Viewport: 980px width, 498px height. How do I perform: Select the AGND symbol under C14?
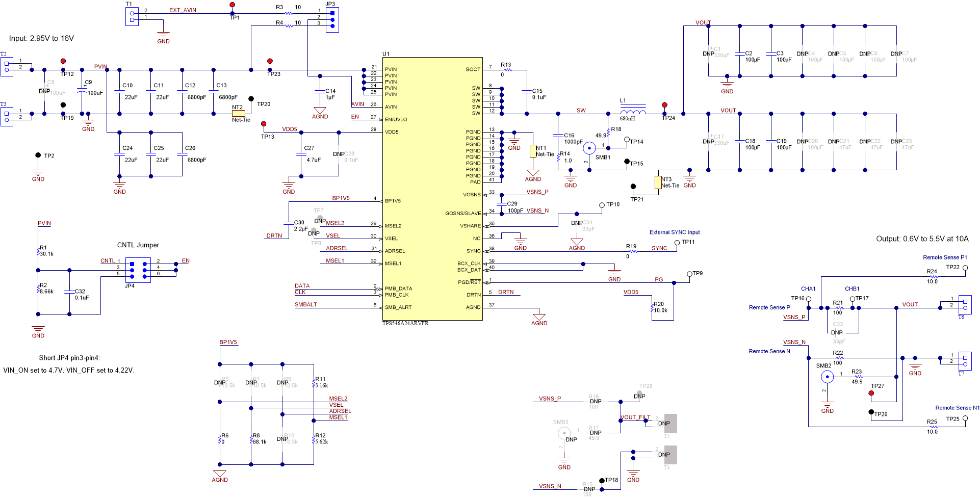[x=320, y=110]
